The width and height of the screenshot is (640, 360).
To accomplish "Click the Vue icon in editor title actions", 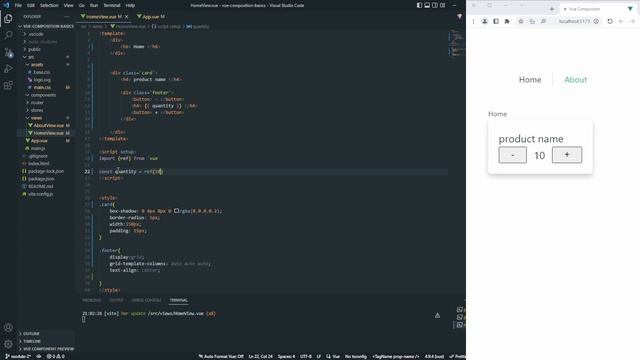I will (460, 16).
